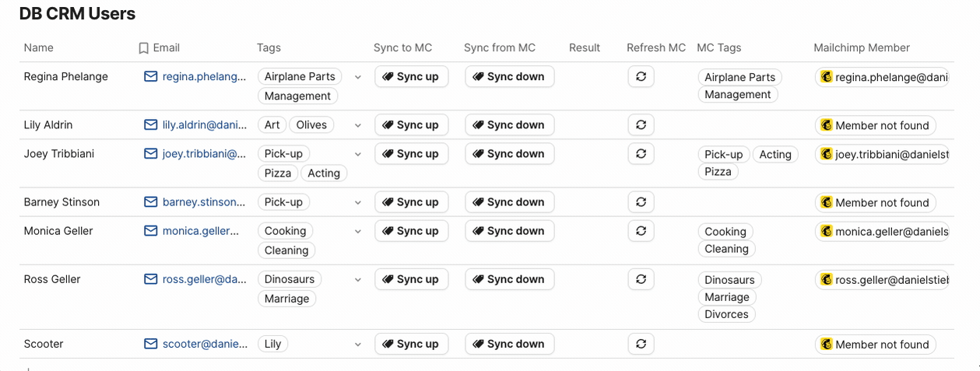Click Refresh MC icon for Regina Phelange
The width and height of the screenshot is (980, 371).
(641, 76)
